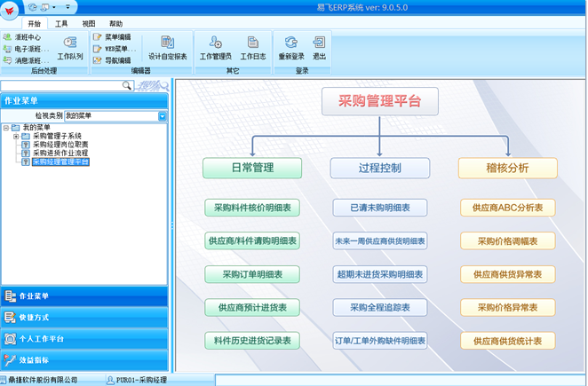
Task: Switch to the 视图 ribbon tab
Action: point(89,24)
